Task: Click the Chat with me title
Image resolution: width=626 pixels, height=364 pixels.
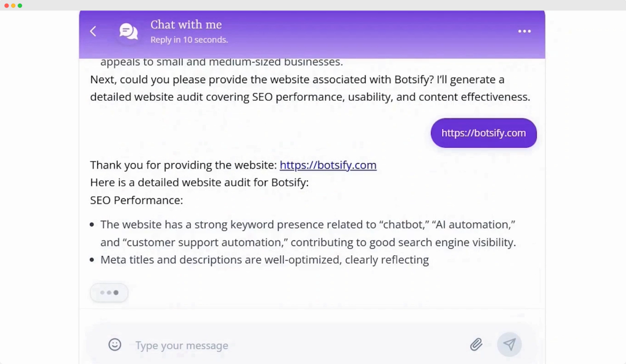Action: click(x=186, y=24)
